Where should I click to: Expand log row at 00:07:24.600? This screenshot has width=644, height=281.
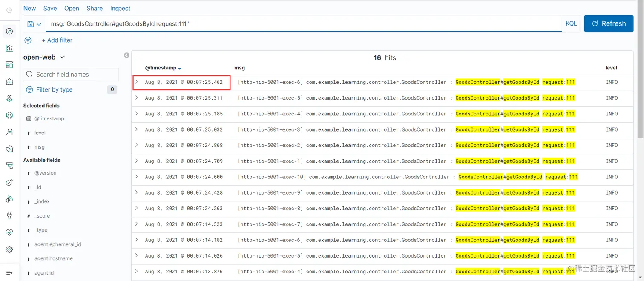pyautogui.click(x=136, y=176)
